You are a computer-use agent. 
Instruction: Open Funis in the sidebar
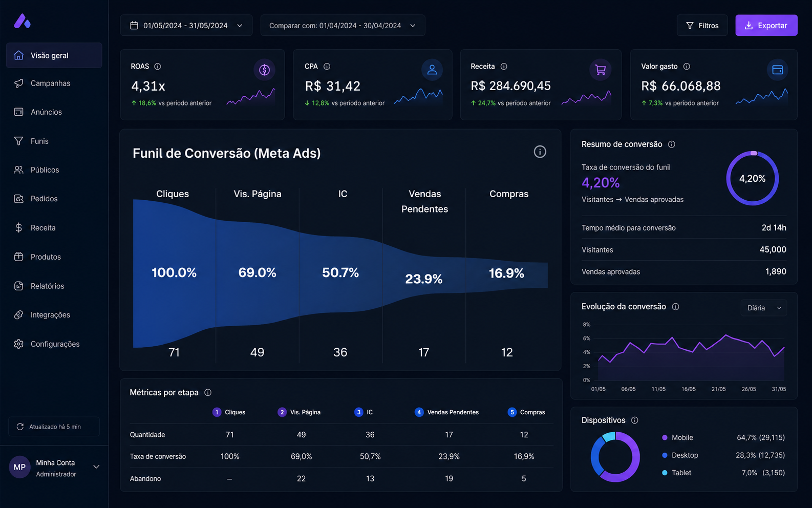coord(54,141)
